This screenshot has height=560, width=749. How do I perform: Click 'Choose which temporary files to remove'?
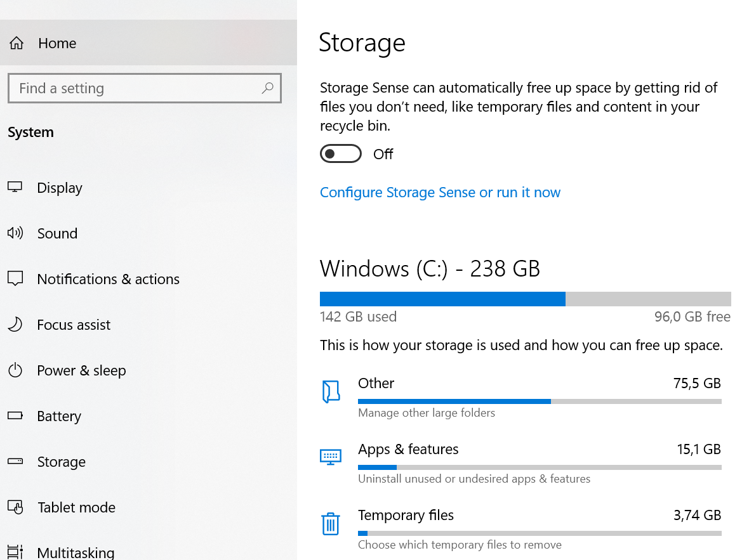460,545
